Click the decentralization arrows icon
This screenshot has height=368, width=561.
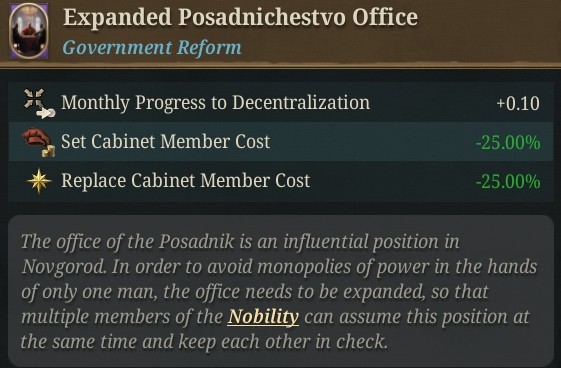point(39,103)
